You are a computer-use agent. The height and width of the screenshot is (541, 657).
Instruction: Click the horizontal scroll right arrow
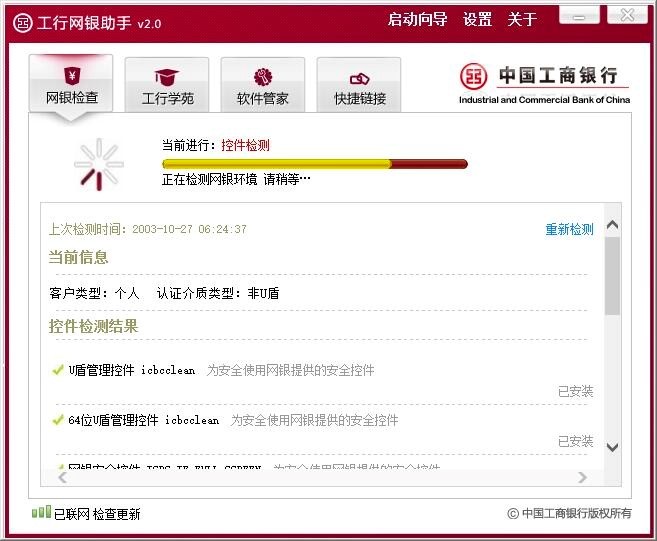click(582, 477)
